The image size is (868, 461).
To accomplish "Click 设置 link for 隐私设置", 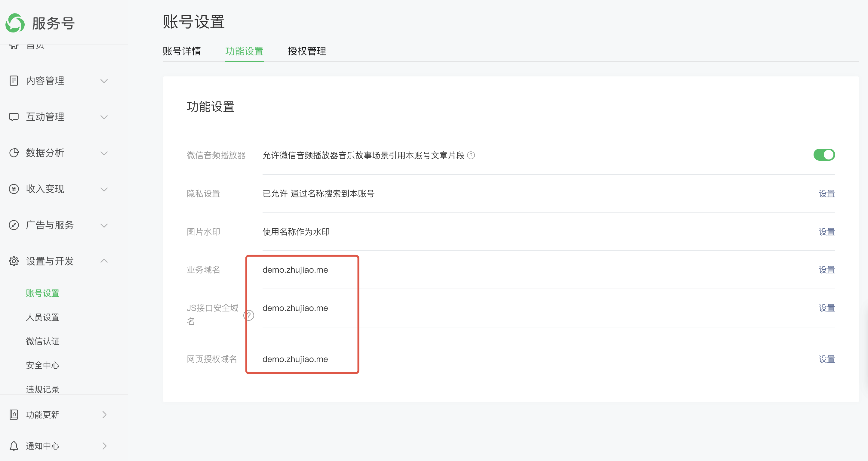I will pyautogui.click(x=826, y=193).
